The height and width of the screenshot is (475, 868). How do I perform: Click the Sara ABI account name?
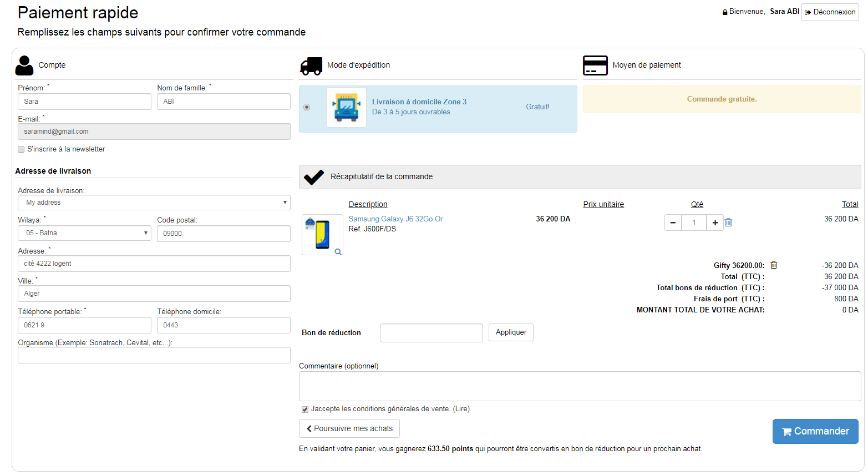784,12
